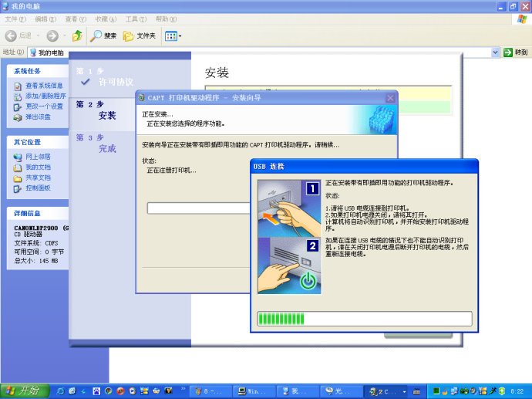The image size is (532, 399).
Task: Select 弹出该盘 to eject the disc
Action: point(38,117)
